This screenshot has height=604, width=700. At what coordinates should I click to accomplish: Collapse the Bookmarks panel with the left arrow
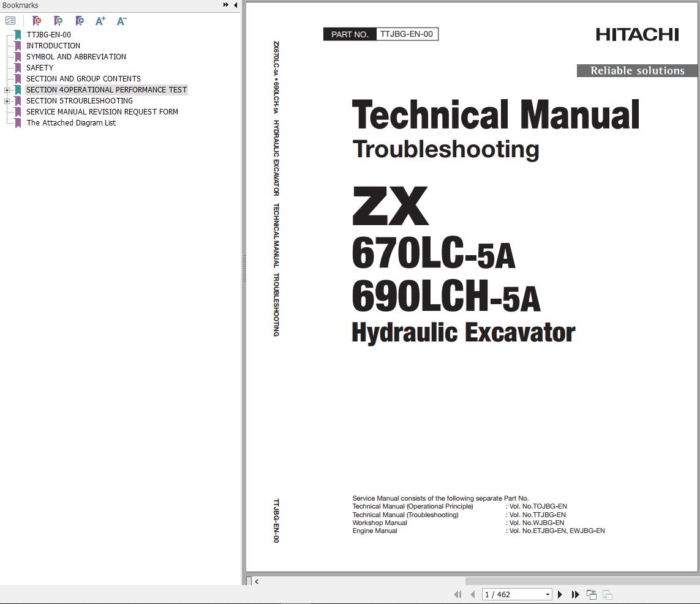(235, 5)
